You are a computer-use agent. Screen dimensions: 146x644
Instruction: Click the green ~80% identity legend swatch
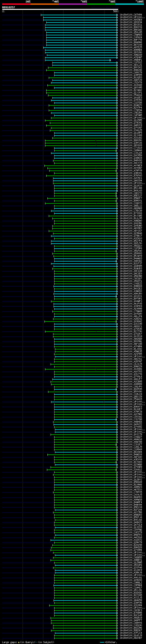click(x=101, y=4)
